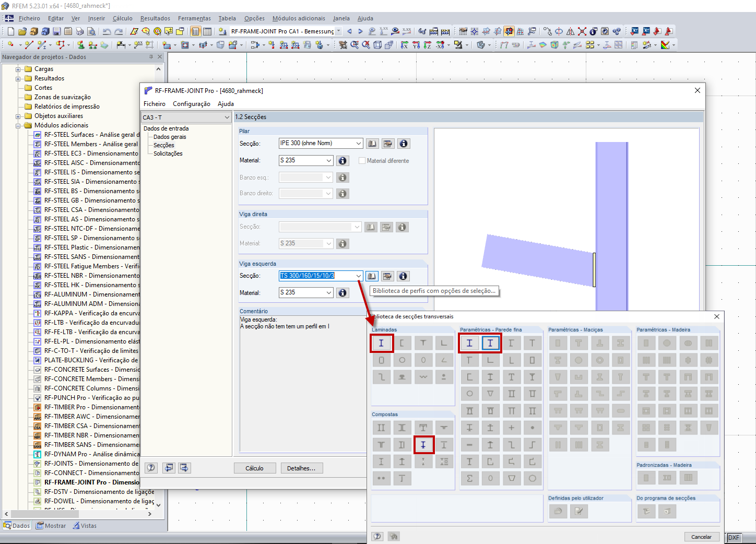Viewport: 756px width, 544px height.
Task: Open Ficheiro menu in main window
Action: [x=29, y=18]
